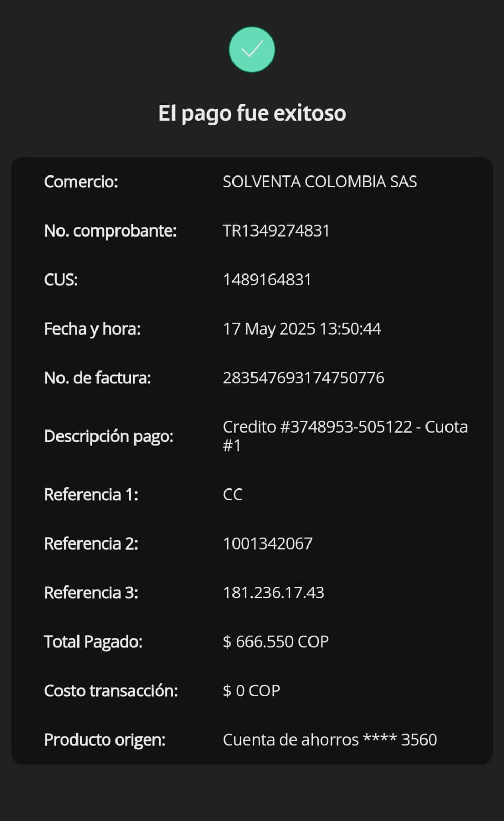
Task: Click the transaction cost $ 0 COP
Action: [251, 691]
